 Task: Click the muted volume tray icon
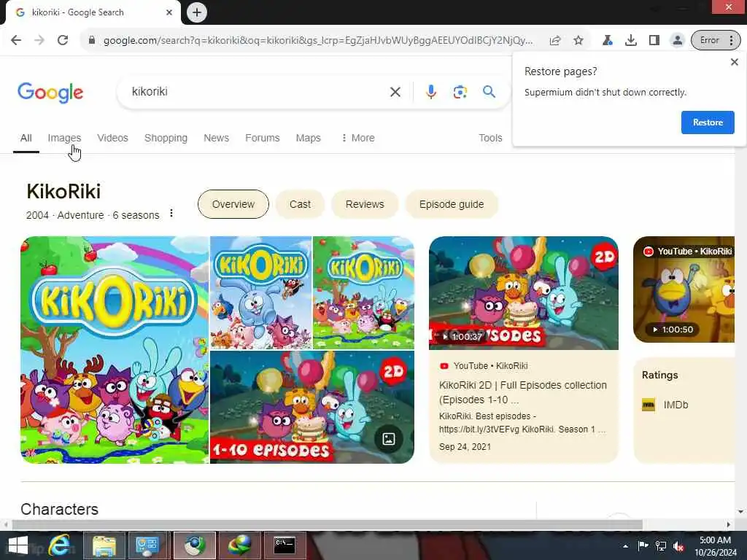pyautogui.click(x=678, y=546)
